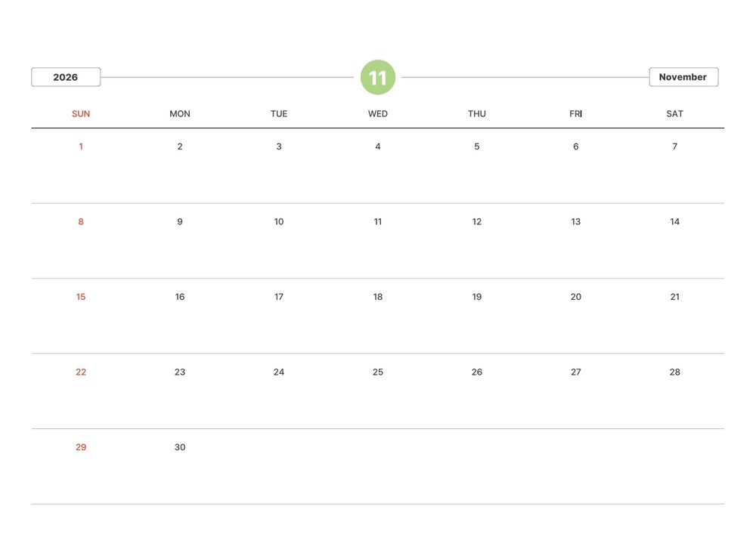756x534 pixels.
Task: Select date 4 on the calendar
Action: (x=378, y=147)
